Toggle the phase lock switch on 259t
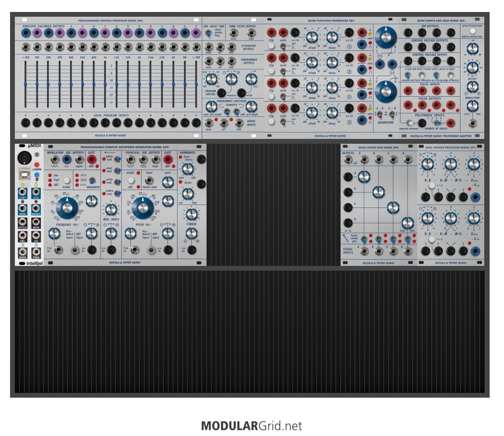 [118, 159]
